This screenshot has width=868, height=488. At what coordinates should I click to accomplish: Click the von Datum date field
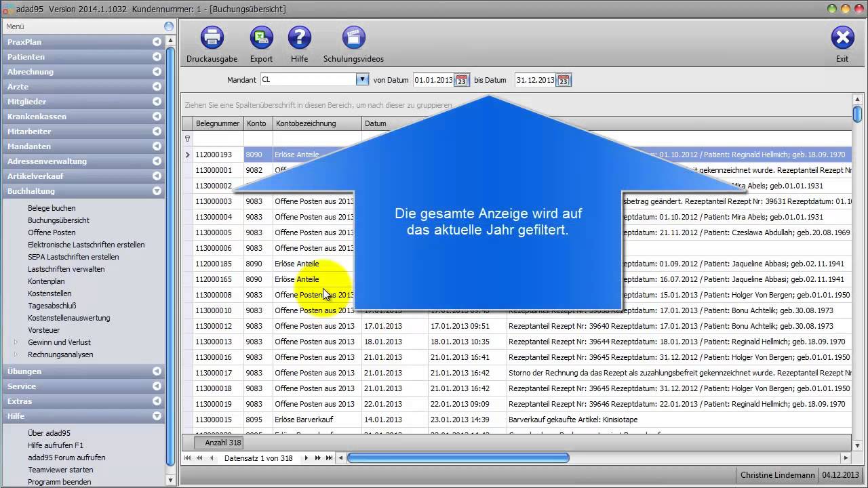coord(433,80)
